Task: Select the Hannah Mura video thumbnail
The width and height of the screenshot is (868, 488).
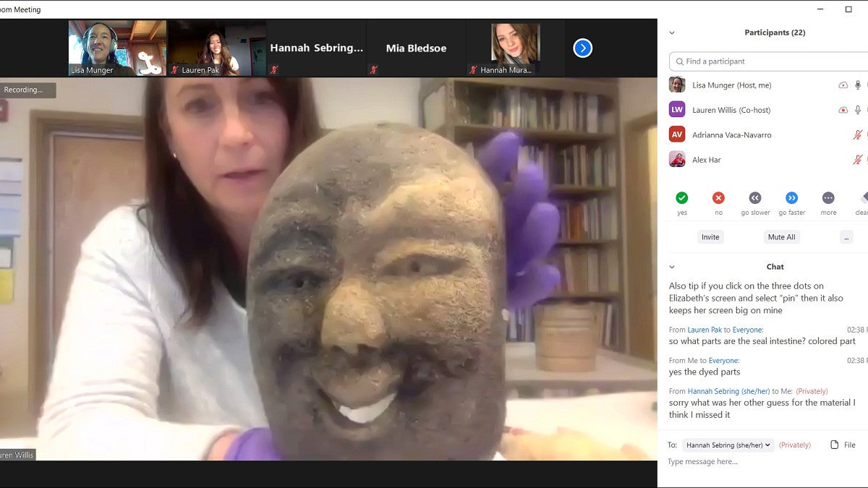Action: click(516, 48)
